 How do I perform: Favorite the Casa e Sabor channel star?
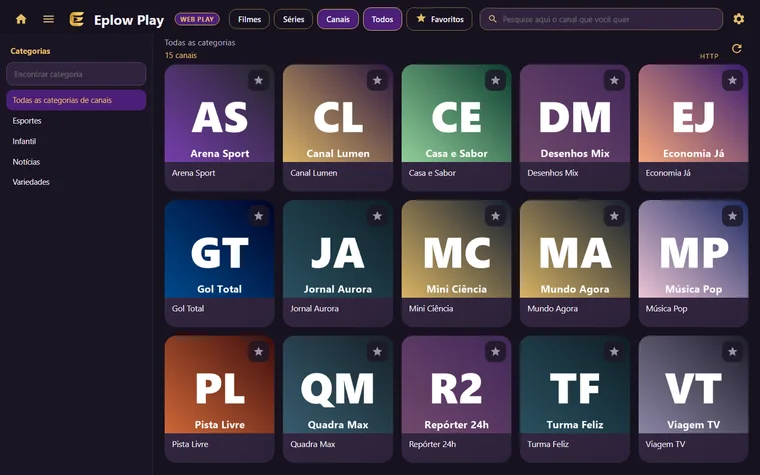pos(495,80)
